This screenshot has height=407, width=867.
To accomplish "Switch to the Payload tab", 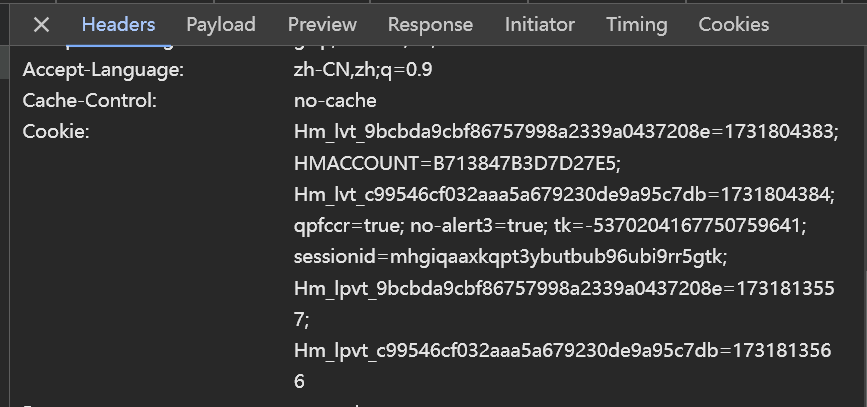I will click(x=221, y=24).
